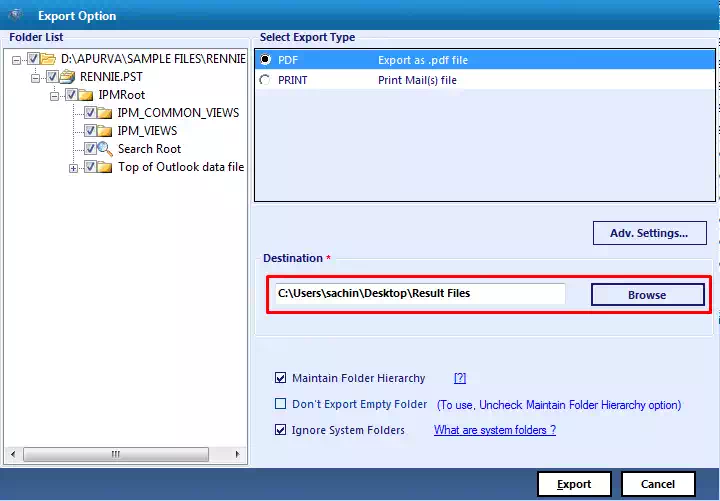The image size is (720, 501).
Task: Select the IPMRoot label in folder list
Action: point(122,95)
